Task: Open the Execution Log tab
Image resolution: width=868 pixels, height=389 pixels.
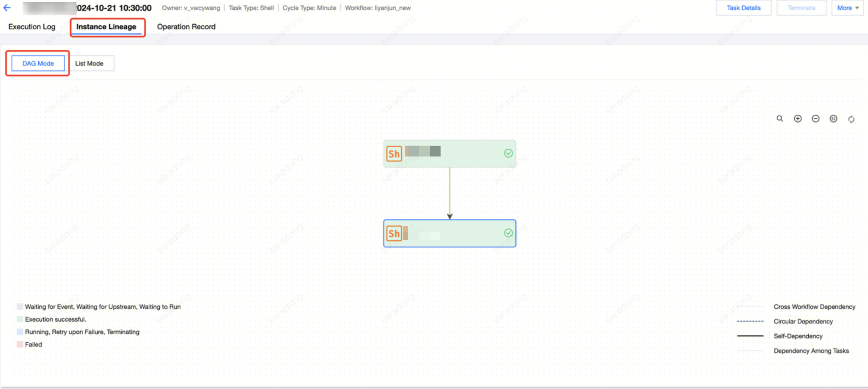Action: pyautogui.click(x=32, y=27)
